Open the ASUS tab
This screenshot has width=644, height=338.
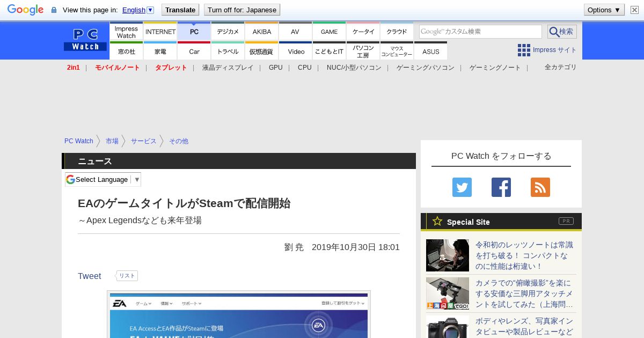click(x=430, y=51)
